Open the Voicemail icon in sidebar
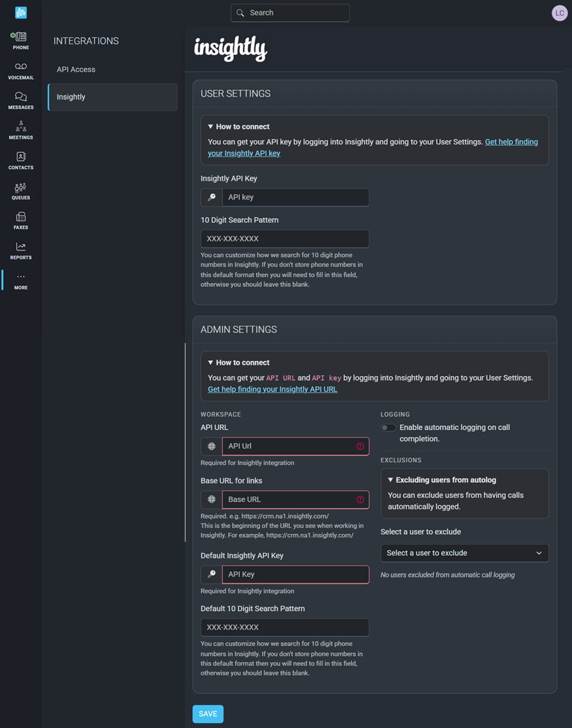Image resolution: width=572 pixels, height=728 pixels. pos(20,70)
